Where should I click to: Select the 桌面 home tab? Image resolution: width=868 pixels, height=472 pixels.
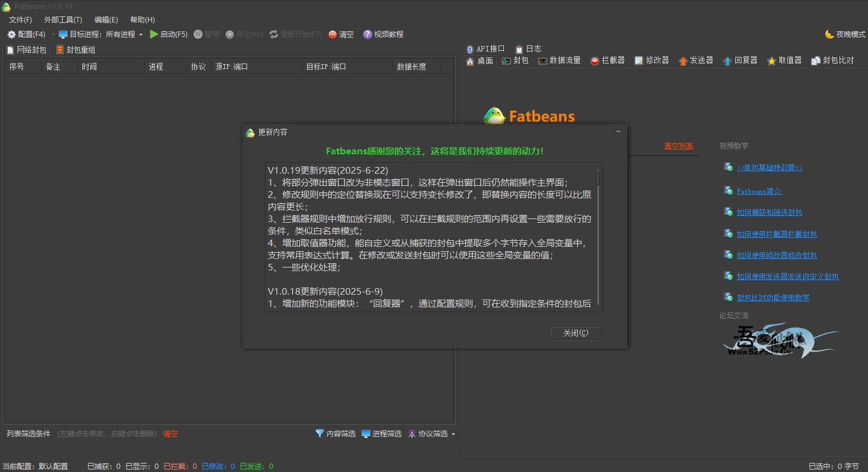tap(479, 61)
